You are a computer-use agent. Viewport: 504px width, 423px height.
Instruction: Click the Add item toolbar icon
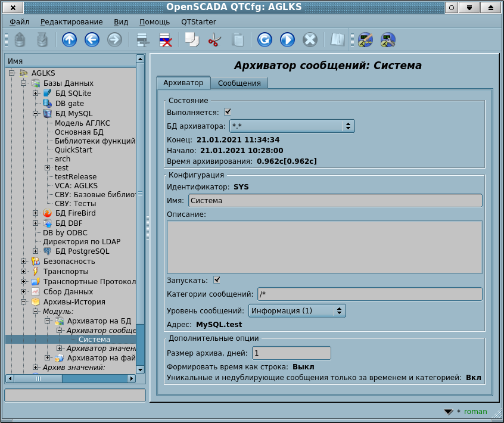(x=143, y=40)
